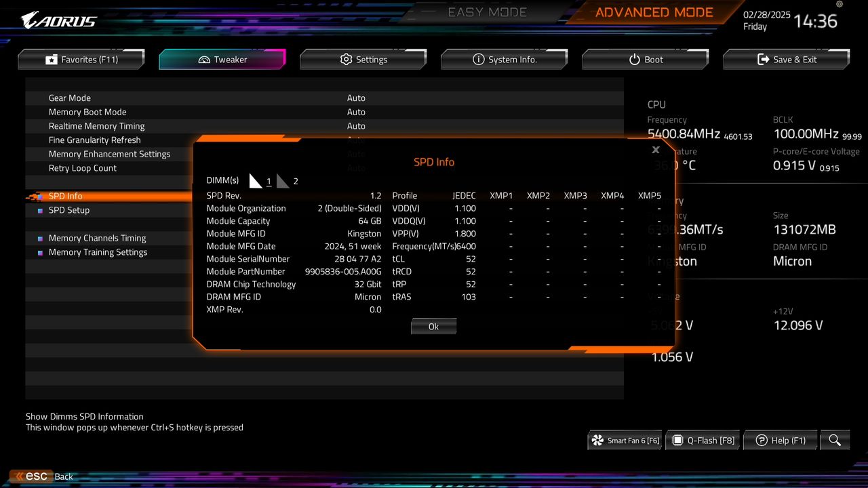Viewport: 868px width, 488px height.
Task: Click the search magnifier icon
Action: tap(835, 441)
